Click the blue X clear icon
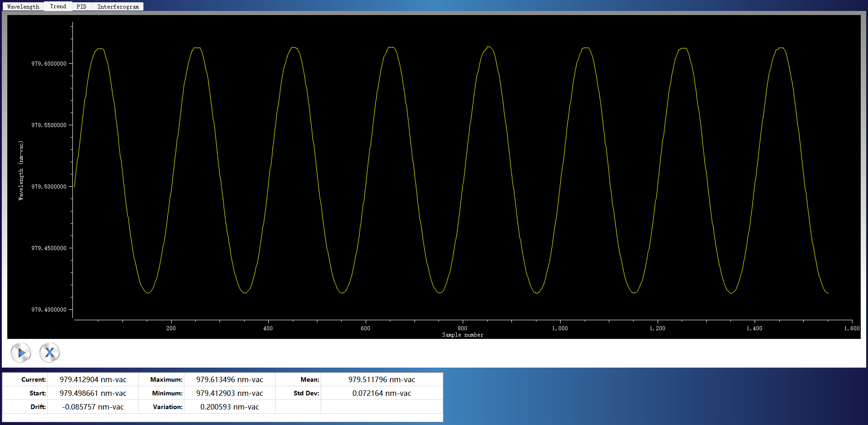Screen dimensions: 868x425 (50, 353)
